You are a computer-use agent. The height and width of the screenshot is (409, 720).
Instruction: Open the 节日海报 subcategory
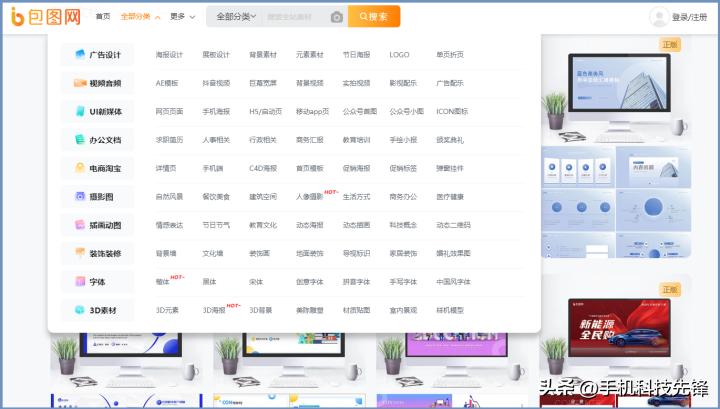356,55
